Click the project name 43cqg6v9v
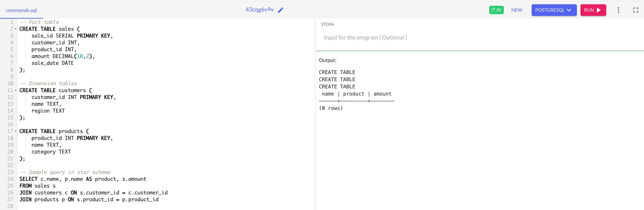The width and height of the screenshot is (644, 210). pos(260,10)
